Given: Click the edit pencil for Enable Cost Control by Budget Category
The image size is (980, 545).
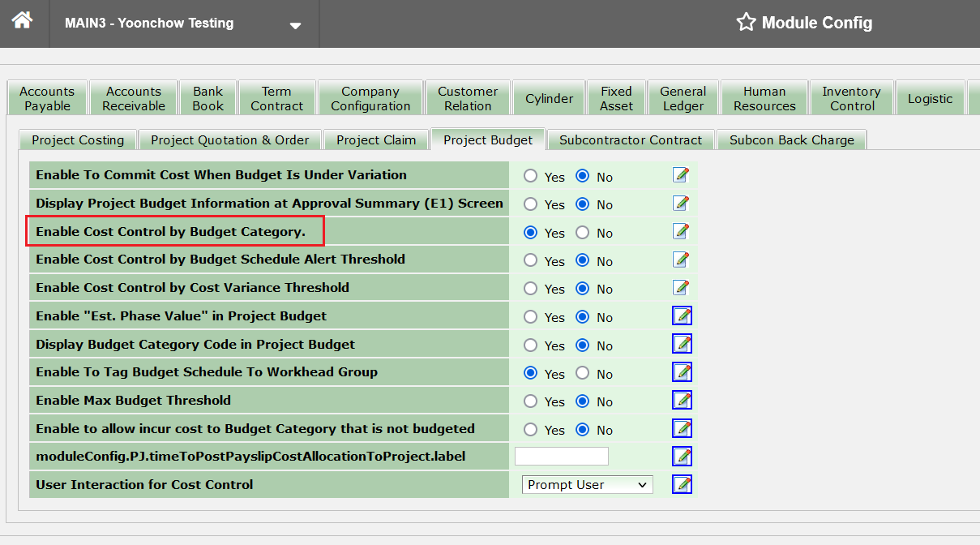Looking at the screenshot, I should (681, 232).
